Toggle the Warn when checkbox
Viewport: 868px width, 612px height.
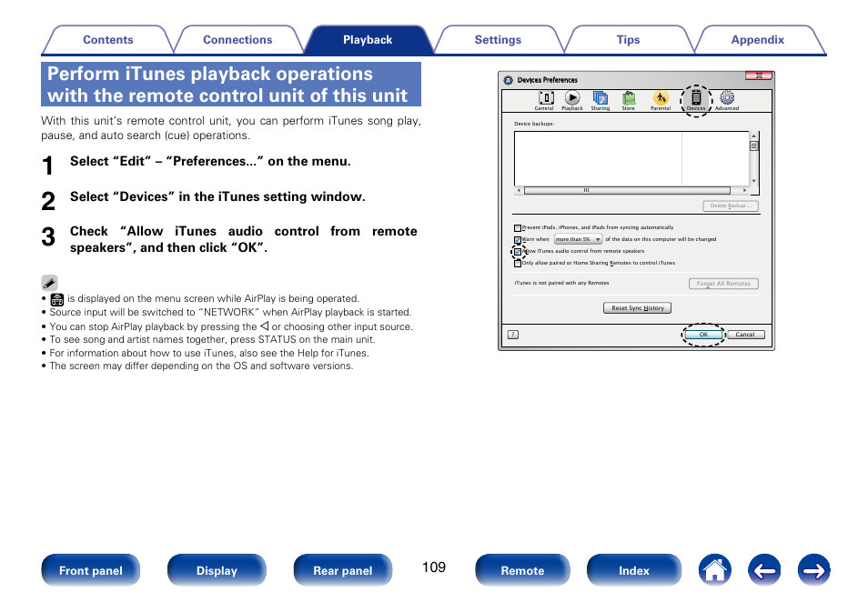coord(518,239)
